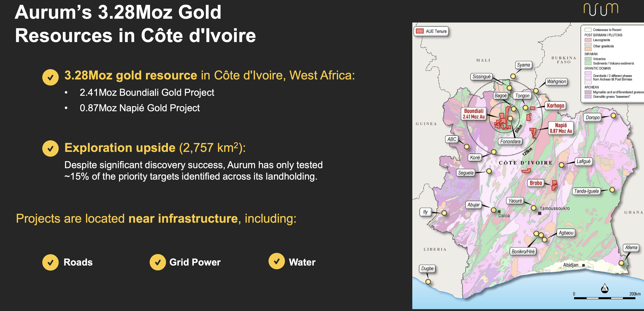Click the checkmark next to 3.28Moz gold resource
This screenshot has width=644, height=311.
50,77
